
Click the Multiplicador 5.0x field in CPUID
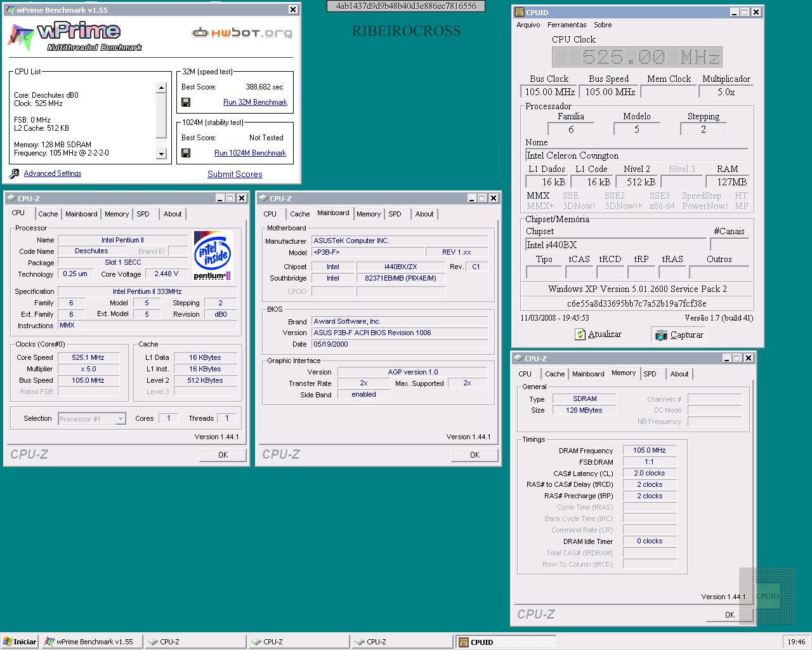pyautogui.click(x=726, y=91)
